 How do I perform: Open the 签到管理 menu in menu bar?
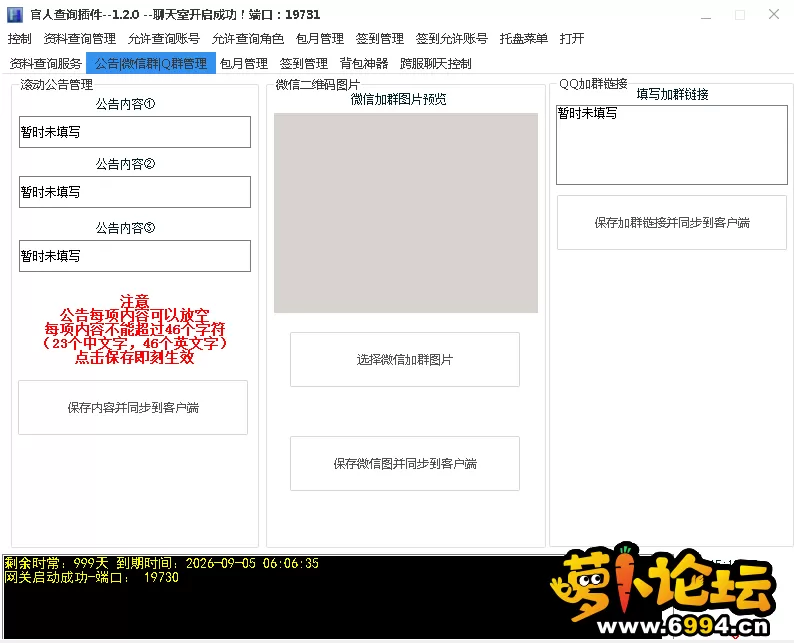(380, 38)
